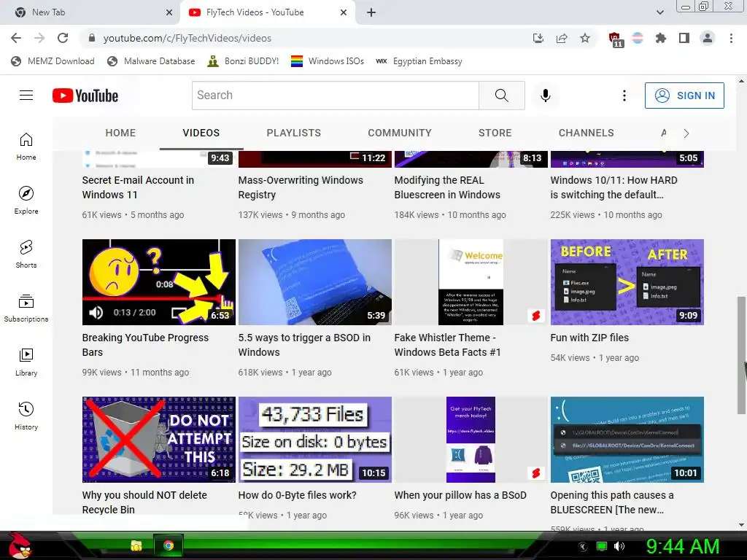Click the volume speaker tray icon
This screenshot has width=747, height=560.
pos(619,546)
